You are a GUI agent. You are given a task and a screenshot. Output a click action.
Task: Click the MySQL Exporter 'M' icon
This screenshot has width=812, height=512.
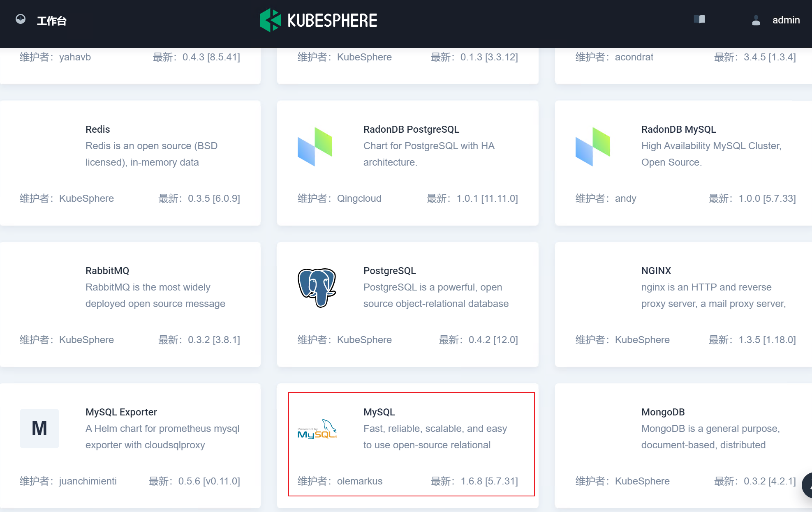click(39, 428)
